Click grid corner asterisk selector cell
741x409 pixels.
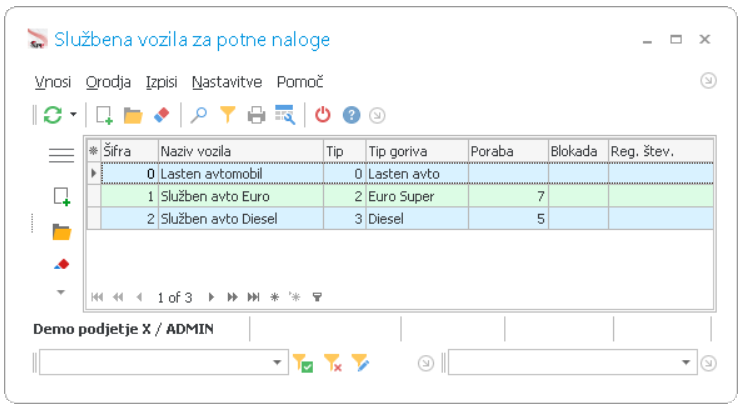[x=94, y=151]
